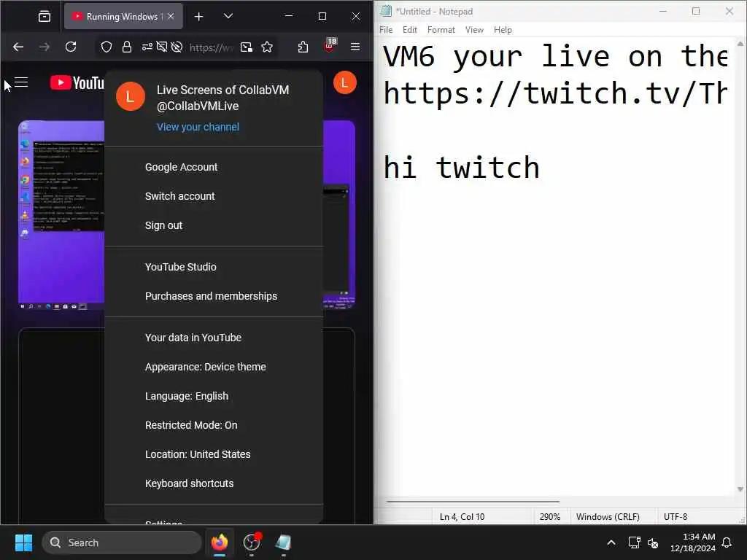Open Google Account menu entry

pyautogui.click(x=214, y=167)
